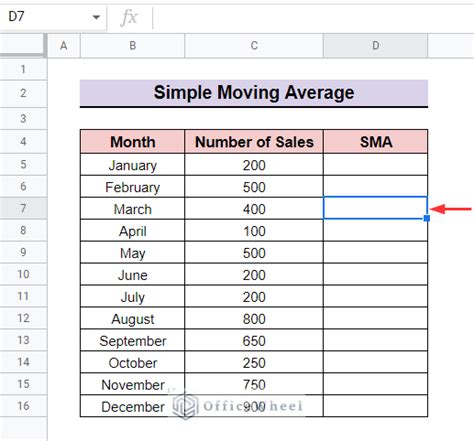Click the sales value 650 for September
474x441 pixels.
click(x=254, y=340)
